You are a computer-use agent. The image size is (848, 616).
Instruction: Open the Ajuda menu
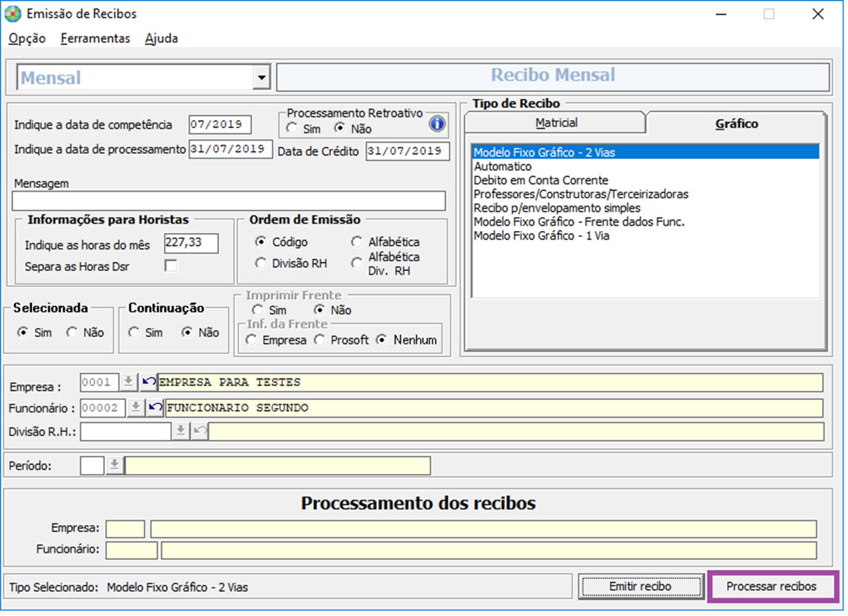pyautogui.click(x=161, y=38)
